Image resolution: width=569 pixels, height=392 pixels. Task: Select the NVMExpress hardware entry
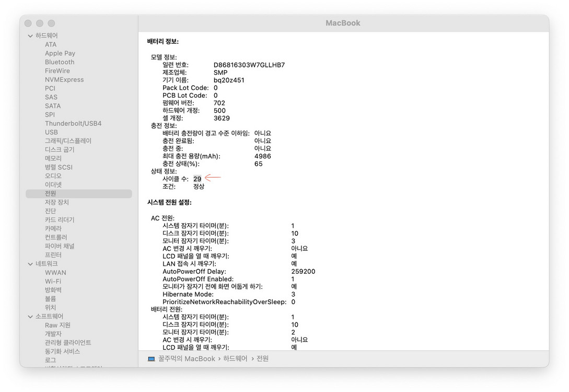64,79
